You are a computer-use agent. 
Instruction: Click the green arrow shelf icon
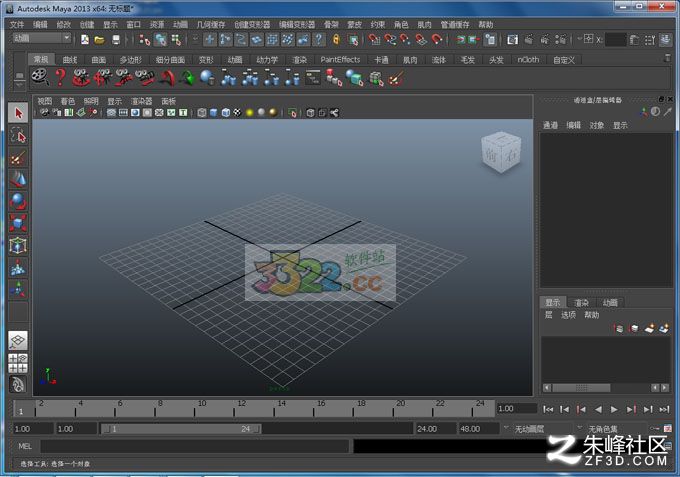(187, 78)
